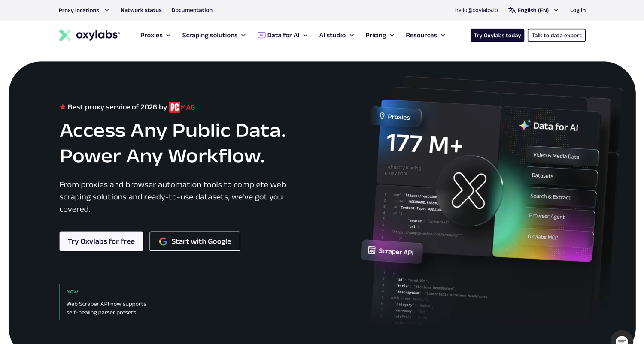
Task: Click the Power Any Workflow headline
Action: (x=162, y=156)
